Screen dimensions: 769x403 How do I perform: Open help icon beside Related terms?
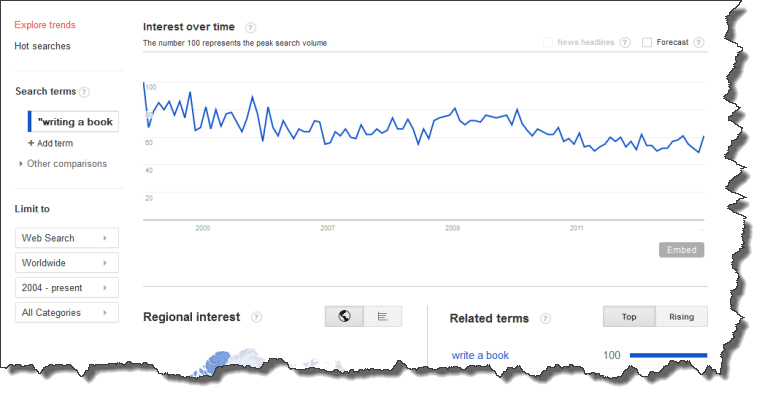tap(545, 319)
